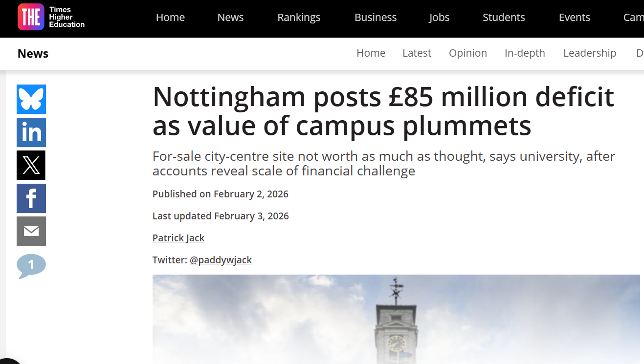Viewport: 644px width, 364px height.
Task: Share article on Bluesky
Action: pos(31,99)
